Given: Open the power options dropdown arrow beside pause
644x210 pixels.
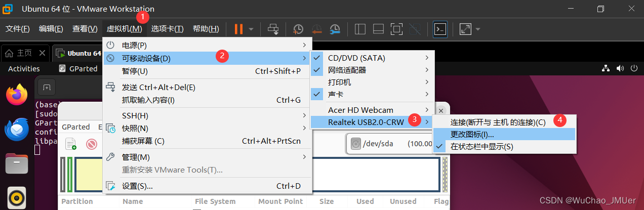Looking at the screenshot, I should 251,29.
